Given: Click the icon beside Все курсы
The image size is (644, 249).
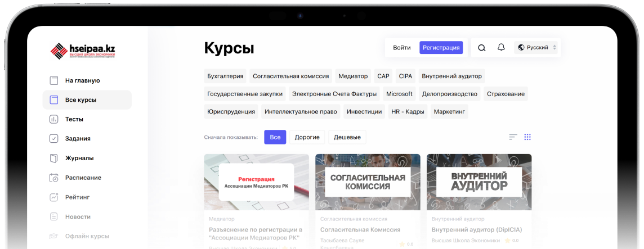Looking at the screenshot, I should coord(54,99).
